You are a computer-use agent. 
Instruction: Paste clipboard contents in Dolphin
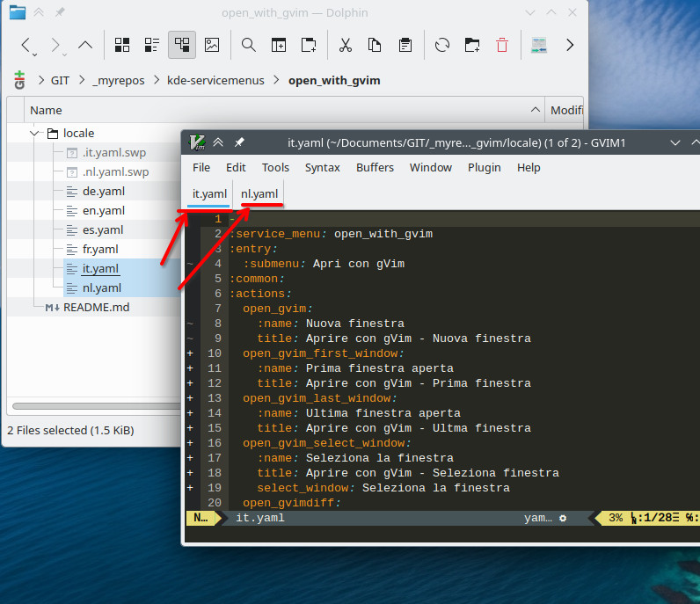[x=405, y=45]
